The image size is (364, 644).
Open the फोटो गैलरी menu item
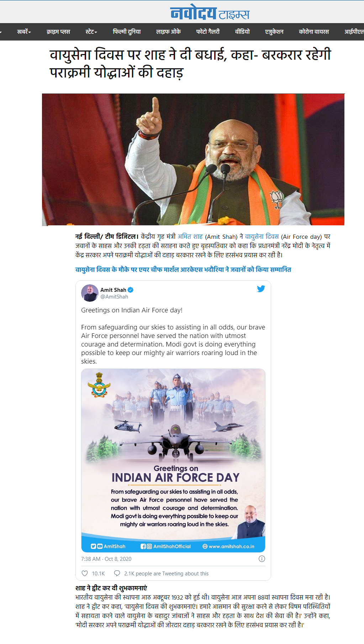[x=208, y=32]
